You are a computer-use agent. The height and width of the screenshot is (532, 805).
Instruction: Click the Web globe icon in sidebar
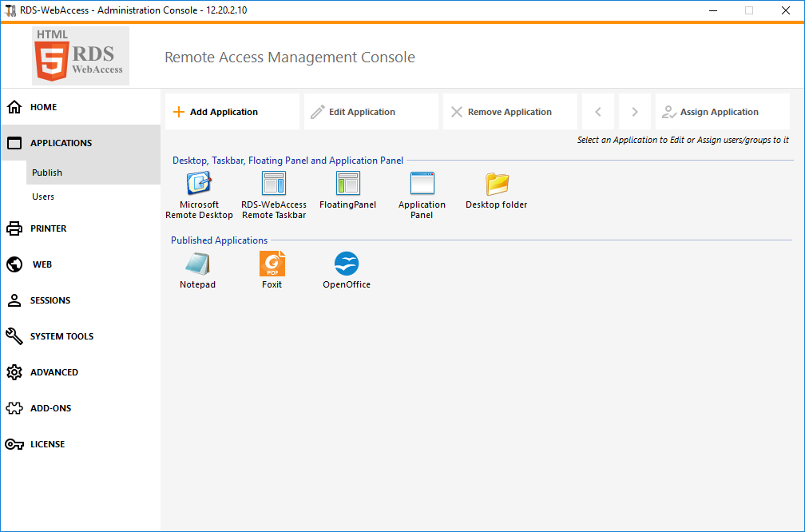pos(14,264)
